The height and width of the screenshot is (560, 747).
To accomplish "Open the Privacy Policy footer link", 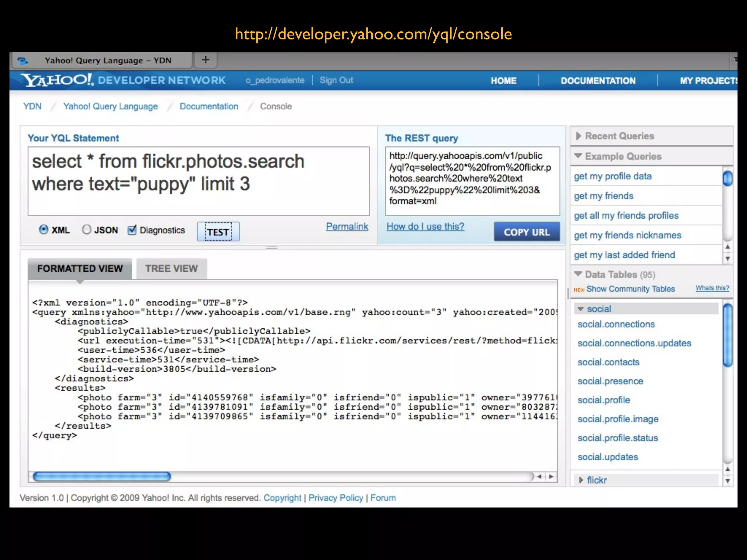I will [336, 498].
